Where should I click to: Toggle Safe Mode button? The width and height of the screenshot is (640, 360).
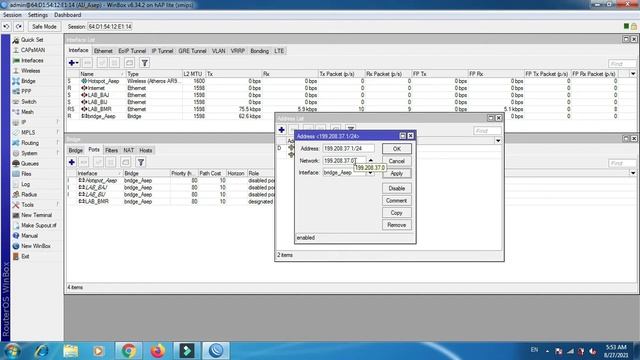[44, 27]
